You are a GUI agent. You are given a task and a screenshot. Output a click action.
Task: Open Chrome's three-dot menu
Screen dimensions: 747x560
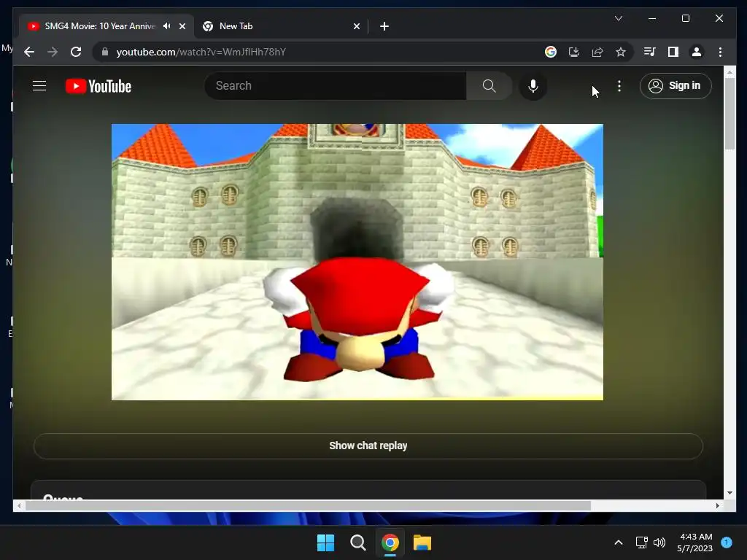(x=720, y=52)
